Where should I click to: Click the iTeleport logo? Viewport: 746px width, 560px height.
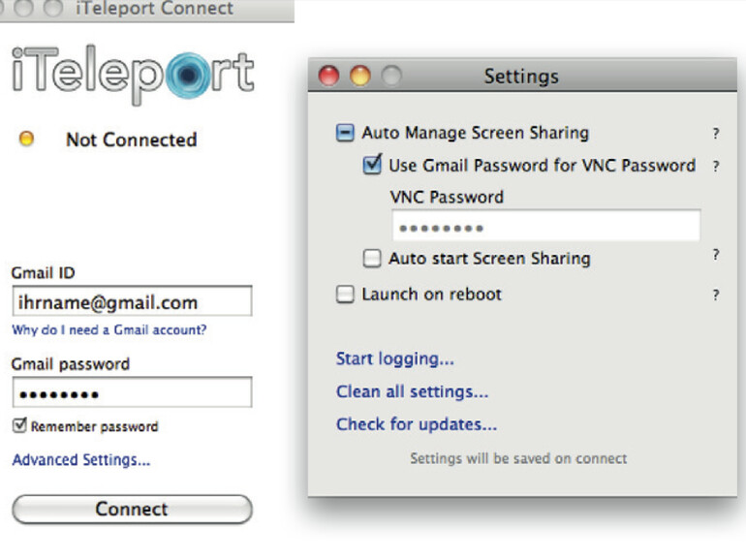(x=134, y=75)
